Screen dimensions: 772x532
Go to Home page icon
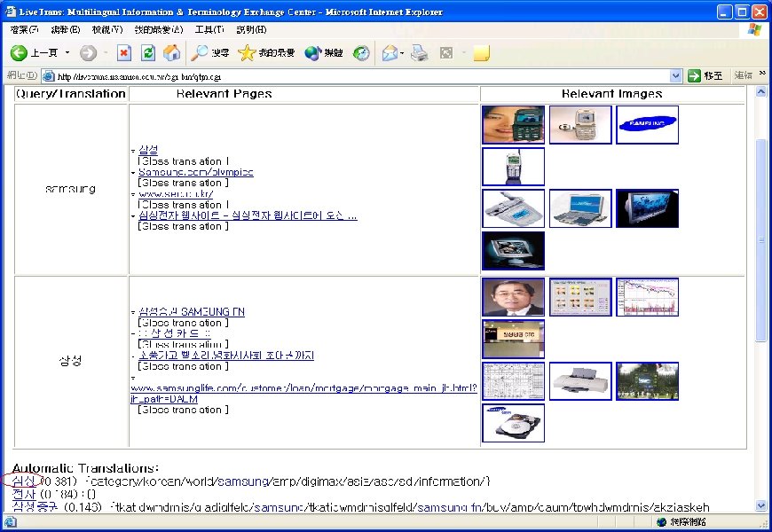point(172,52)
